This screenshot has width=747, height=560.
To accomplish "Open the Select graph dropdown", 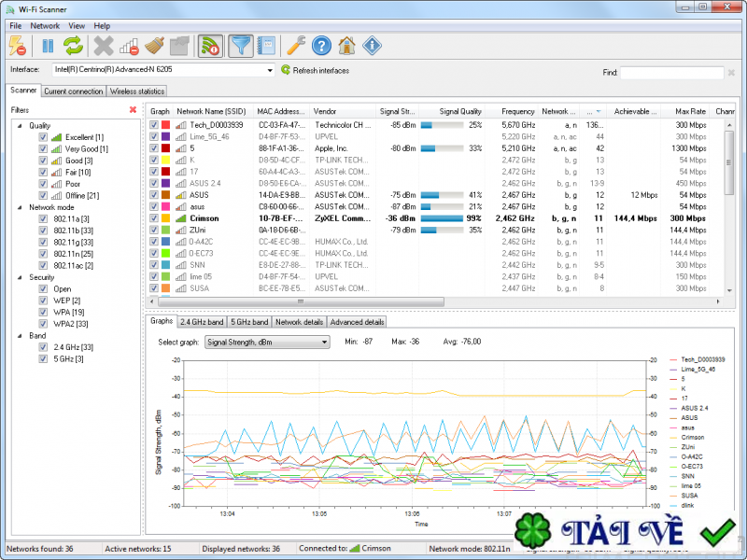I will (323, 343).
